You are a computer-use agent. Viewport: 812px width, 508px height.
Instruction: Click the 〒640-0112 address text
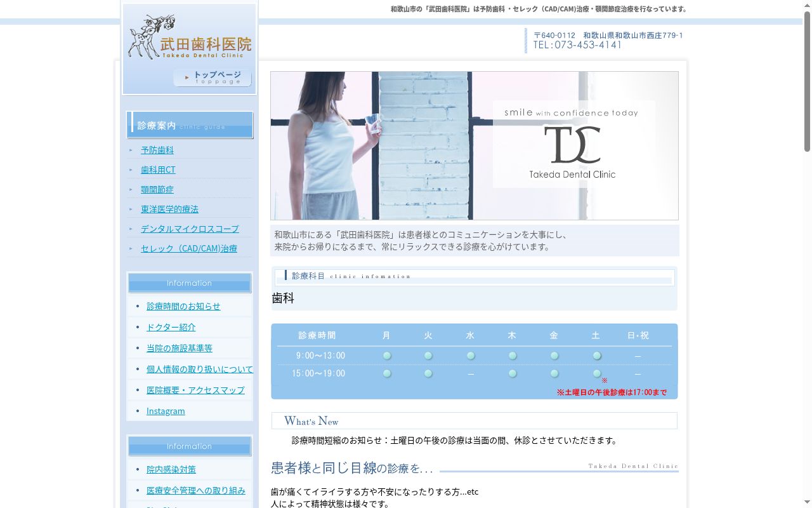coord(608,36)
